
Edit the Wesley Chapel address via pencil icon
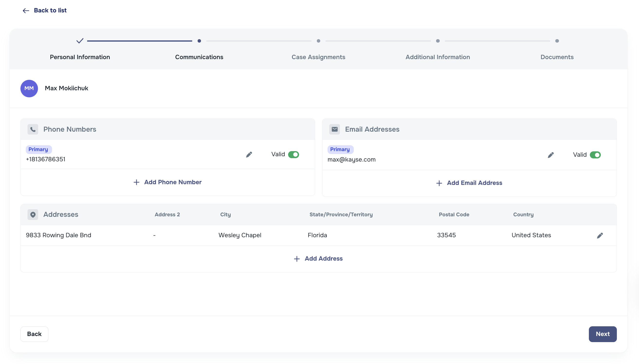pyautogui.click(x=600, y=235)
